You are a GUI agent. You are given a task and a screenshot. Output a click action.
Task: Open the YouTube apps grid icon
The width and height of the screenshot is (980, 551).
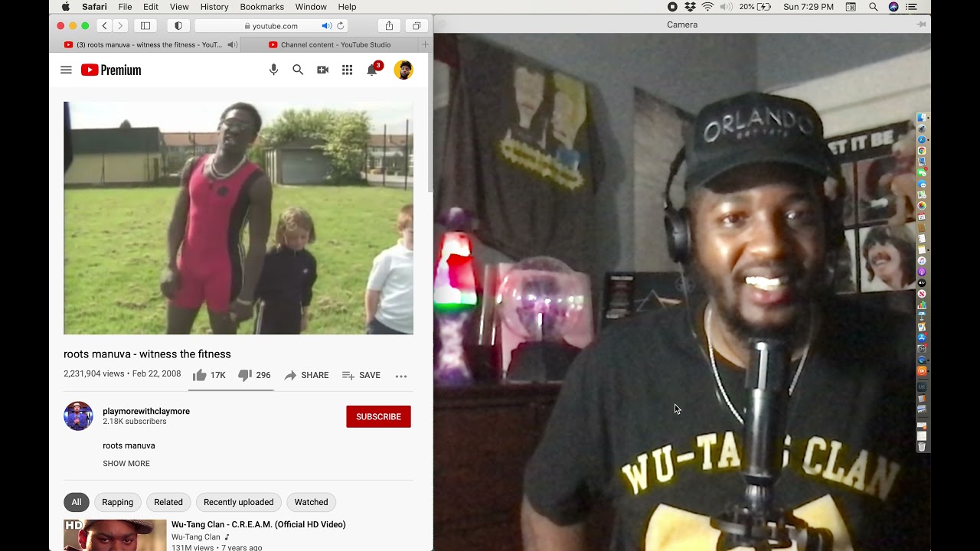347,70
